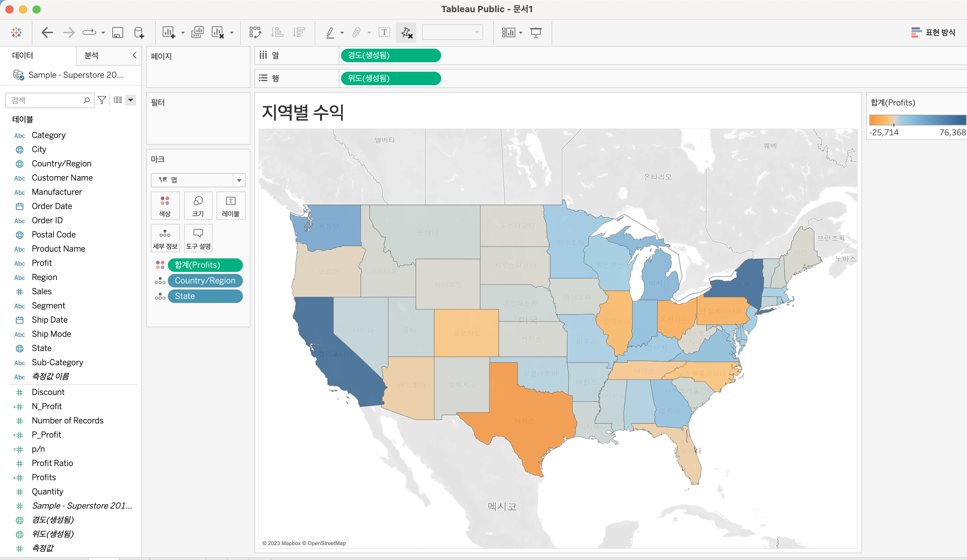
Task: Create new worksheet icon
Action: [169, 32]
